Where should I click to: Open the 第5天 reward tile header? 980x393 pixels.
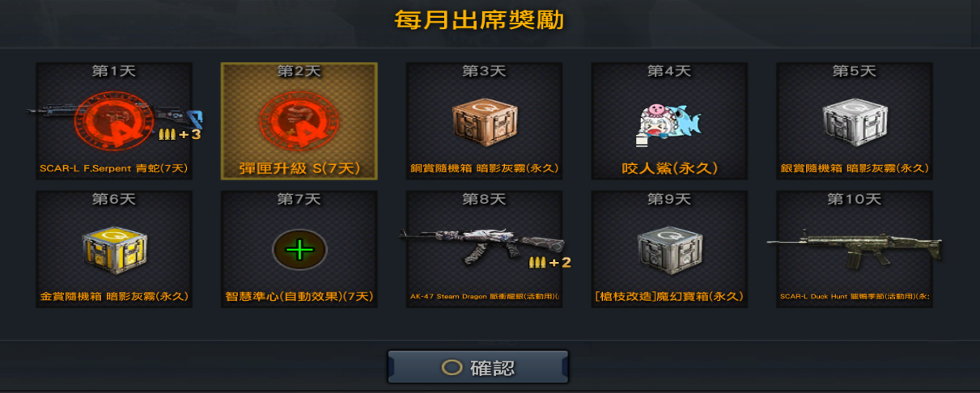[855, 71]
